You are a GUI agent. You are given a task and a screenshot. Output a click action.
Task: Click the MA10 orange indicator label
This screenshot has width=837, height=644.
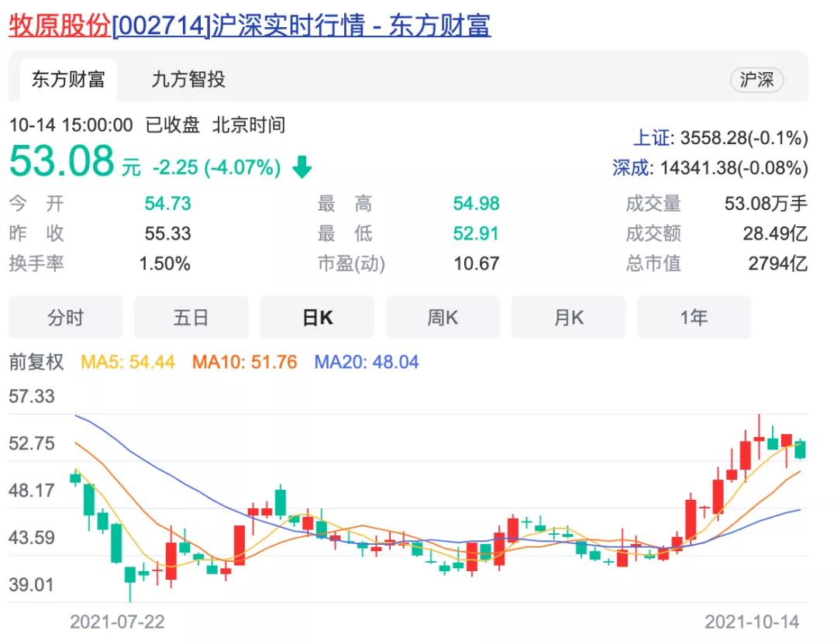246,362
